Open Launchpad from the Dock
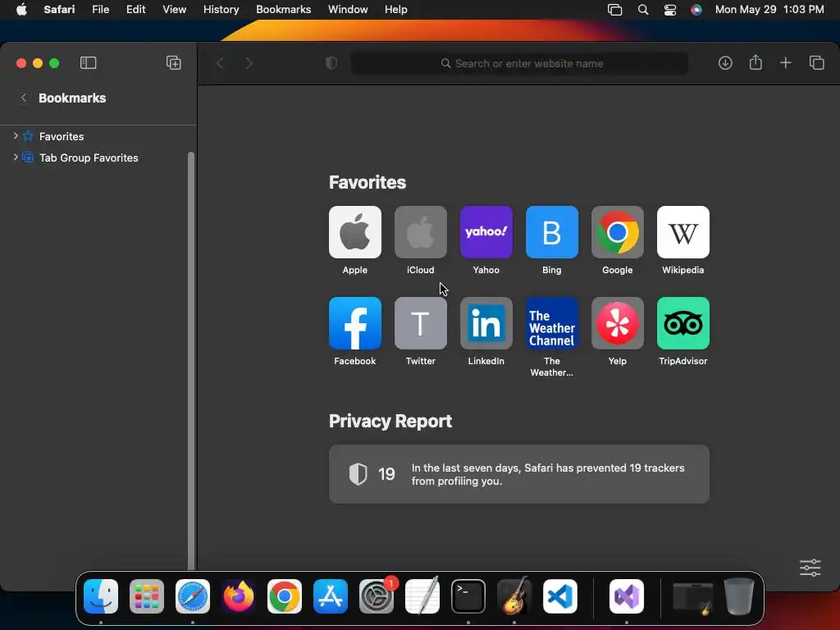The width and height of the screenshot is (840, 630). coord(147,596)
